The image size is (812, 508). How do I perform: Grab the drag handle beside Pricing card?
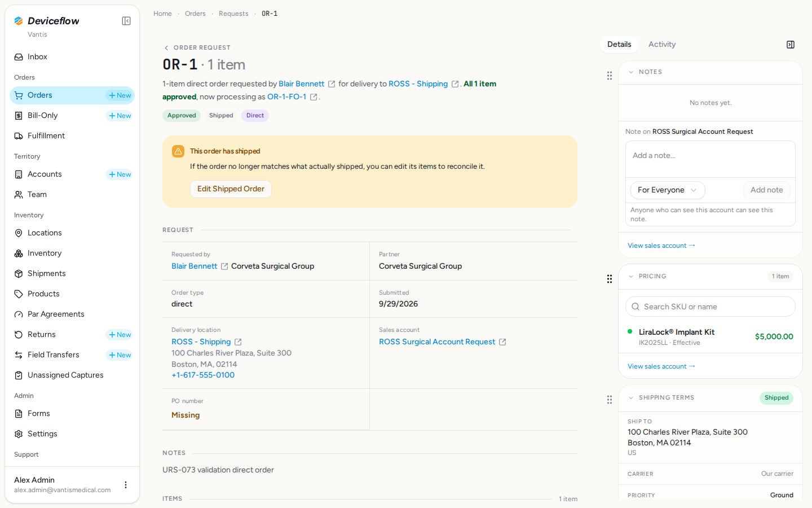[x=610, y=279]
